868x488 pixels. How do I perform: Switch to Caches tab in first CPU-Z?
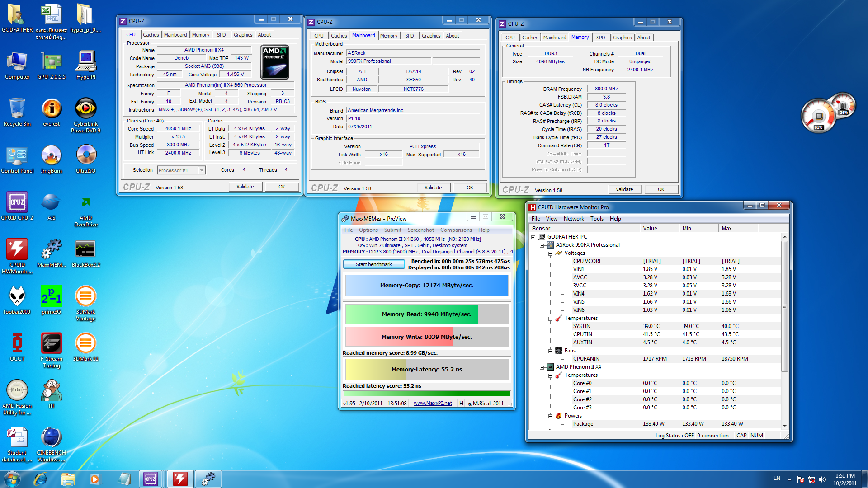click(151, 35)
